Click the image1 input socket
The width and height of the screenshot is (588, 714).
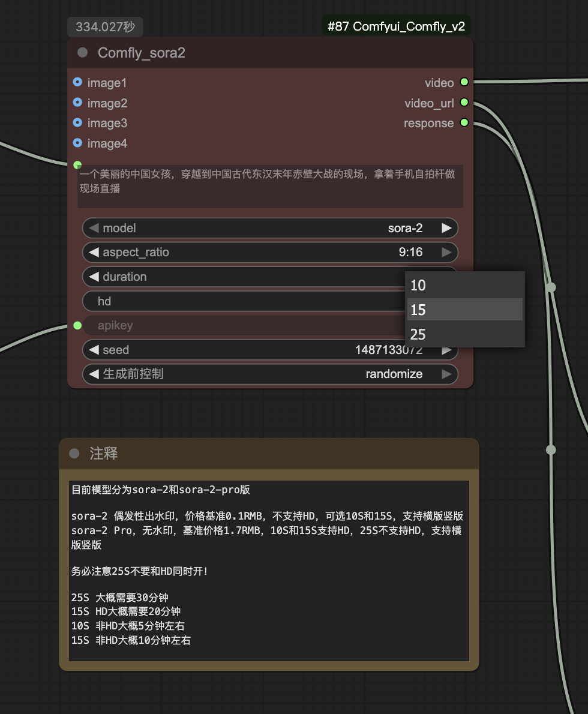tap(77, 82)
